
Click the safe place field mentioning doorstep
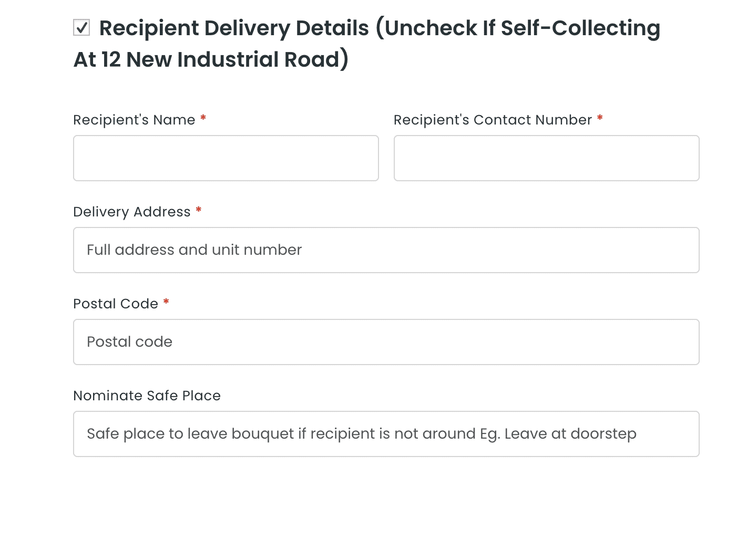386,433
